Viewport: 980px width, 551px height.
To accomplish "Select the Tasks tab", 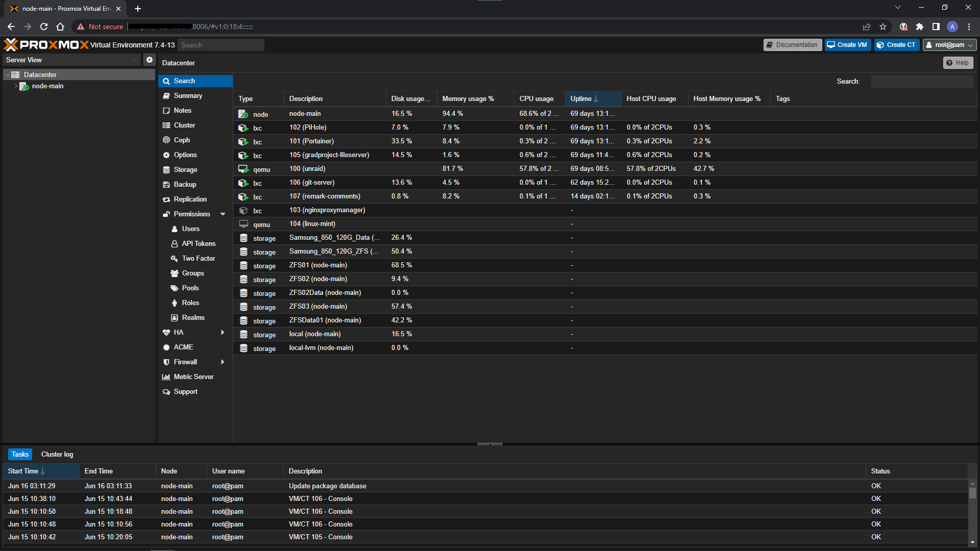I will pyautogui.click(x=20, y=455).
